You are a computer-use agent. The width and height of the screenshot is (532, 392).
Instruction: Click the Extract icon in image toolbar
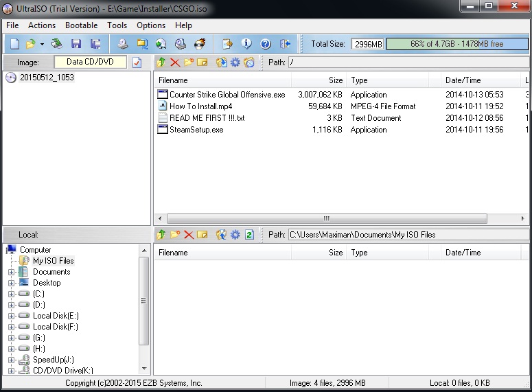[x=222, y=62]
